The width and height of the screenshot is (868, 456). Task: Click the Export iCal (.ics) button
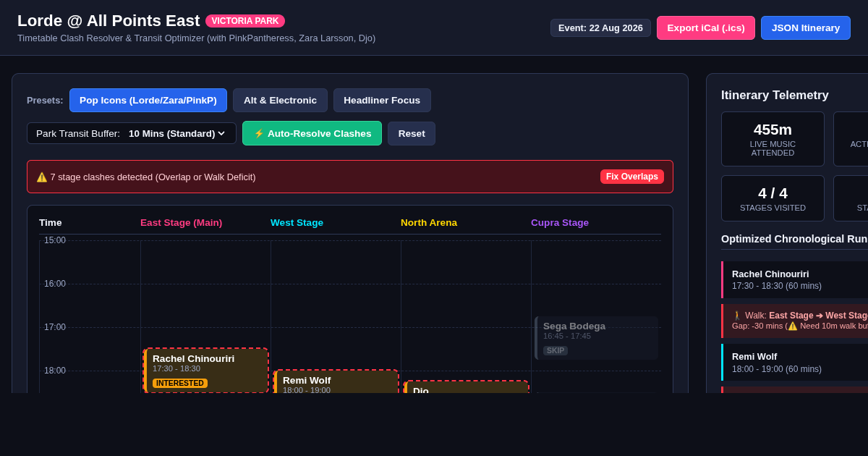tap(705, 28)
